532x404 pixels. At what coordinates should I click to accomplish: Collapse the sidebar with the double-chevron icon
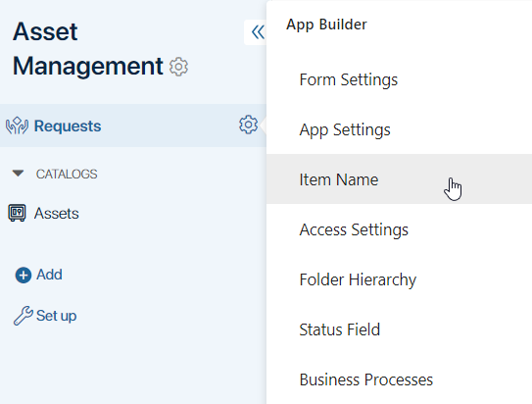pos(258,32)
